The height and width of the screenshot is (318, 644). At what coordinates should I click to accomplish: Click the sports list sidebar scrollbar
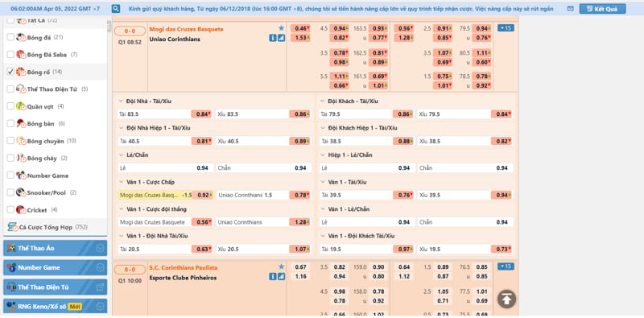tap(109, 27)
